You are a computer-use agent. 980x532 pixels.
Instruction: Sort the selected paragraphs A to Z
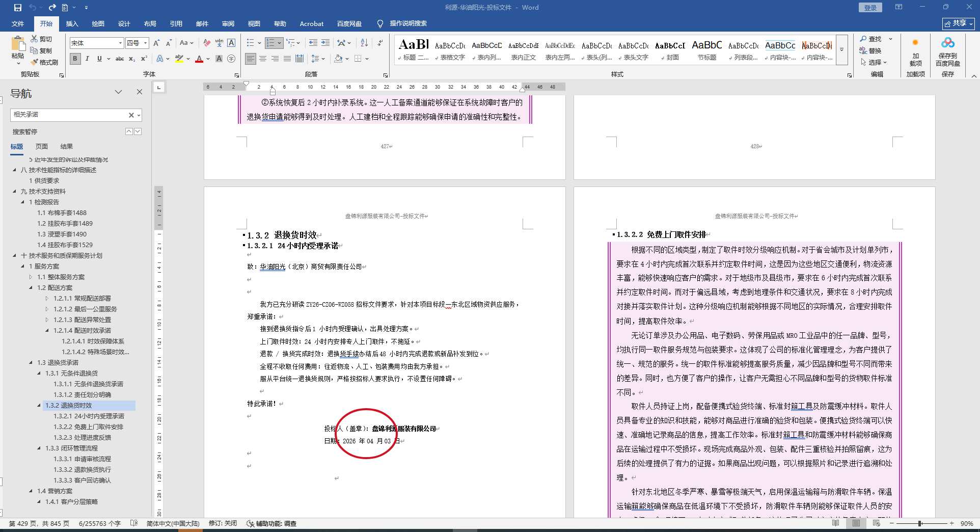(x=364, y=43)
